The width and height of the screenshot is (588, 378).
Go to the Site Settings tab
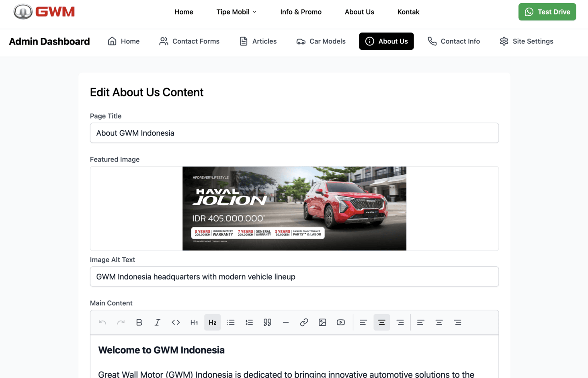point(526,41)
